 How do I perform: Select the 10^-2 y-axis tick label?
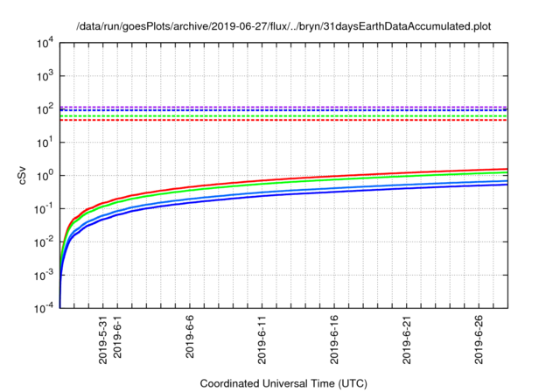coord(44,242)
